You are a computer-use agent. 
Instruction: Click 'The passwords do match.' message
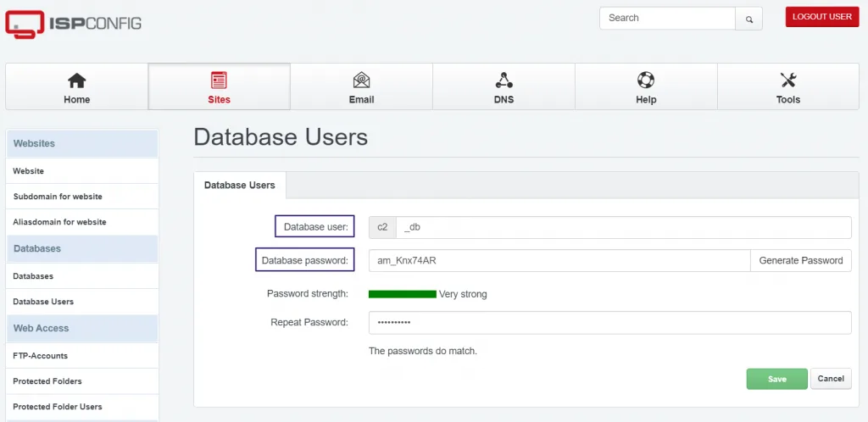(423, 351)
